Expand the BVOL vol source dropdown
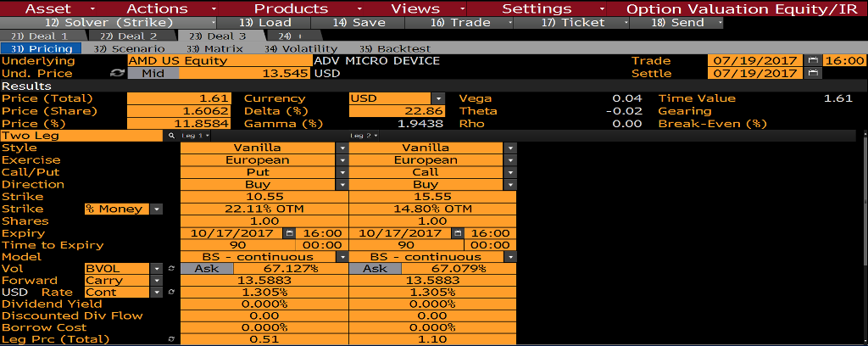This screenshot has width=868, height=346. 157,269
